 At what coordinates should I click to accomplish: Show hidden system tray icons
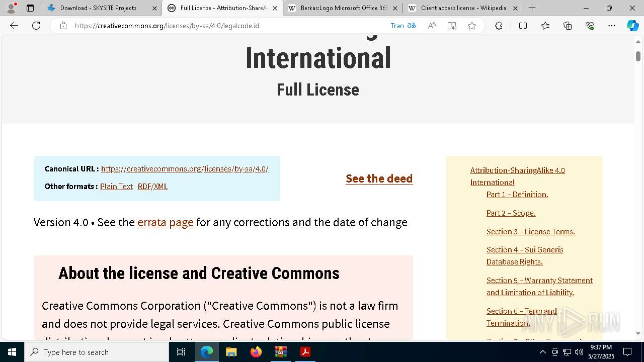[x=542, y=352]
